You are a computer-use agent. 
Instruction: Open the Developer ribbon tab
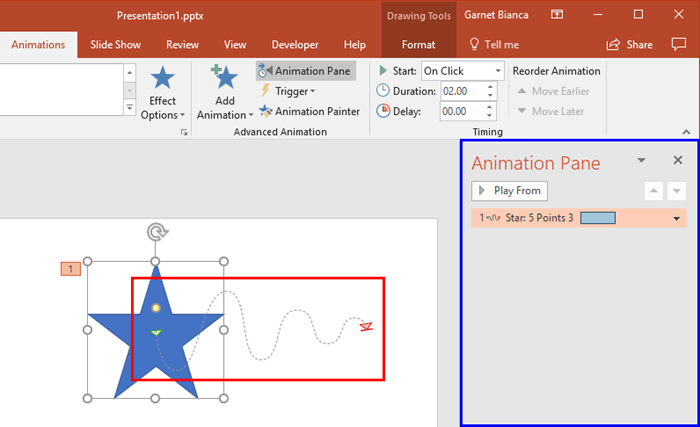pyautogui.click(x=295, y=45)
